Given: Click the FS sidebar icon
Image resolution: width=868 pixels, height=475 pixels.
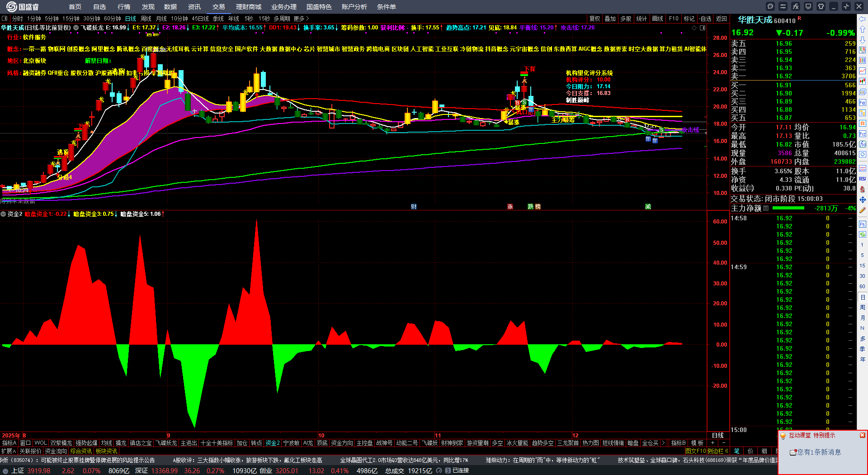Looking at the screenshot, I should coord(863,224).
